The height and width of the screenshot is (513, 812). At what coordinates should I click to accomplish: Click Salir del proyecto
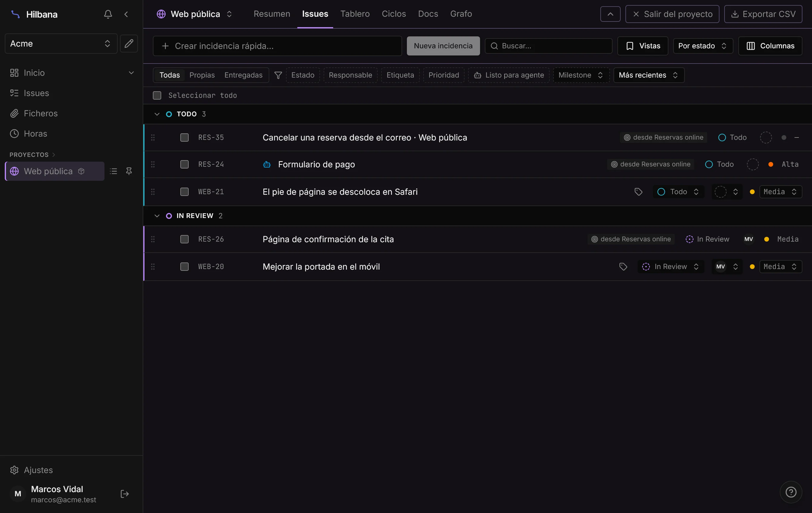672,14
